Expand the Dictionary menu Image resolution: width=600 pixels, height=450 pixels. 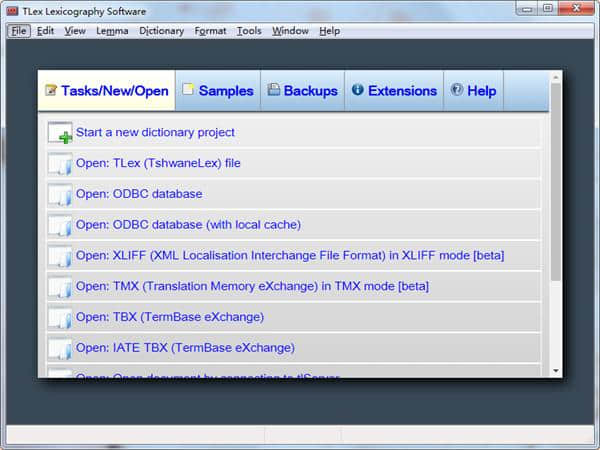(x=161, y=31)
